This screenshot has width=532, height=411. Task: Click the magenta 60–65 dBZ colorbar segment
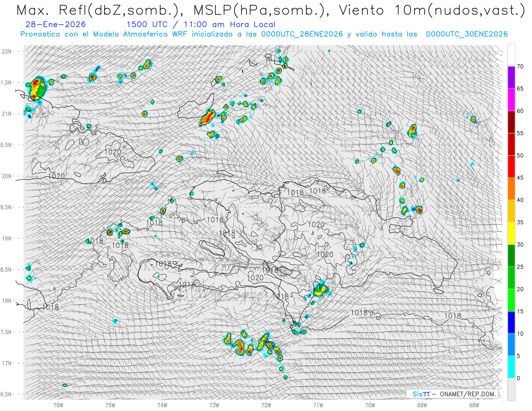[511, 100]
